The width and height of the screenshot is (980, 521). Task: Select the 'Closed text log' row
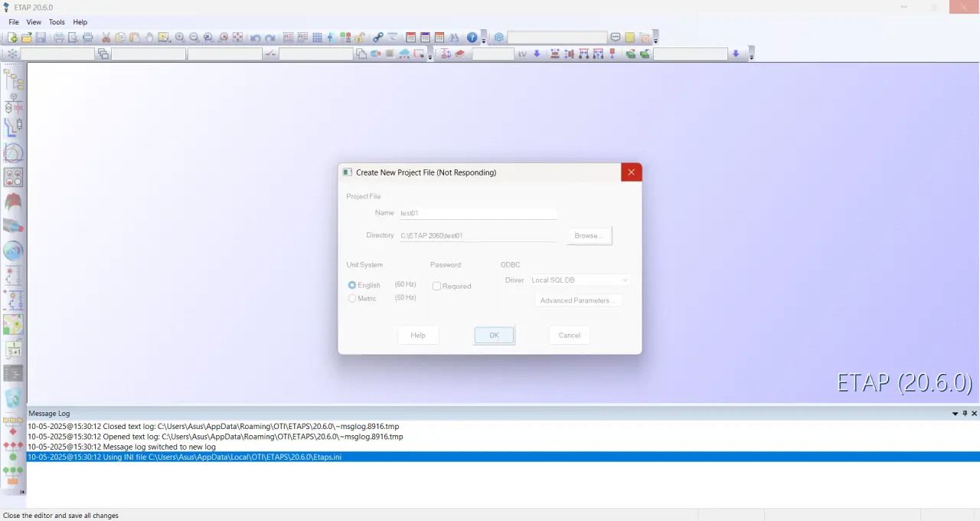[503, 427]
